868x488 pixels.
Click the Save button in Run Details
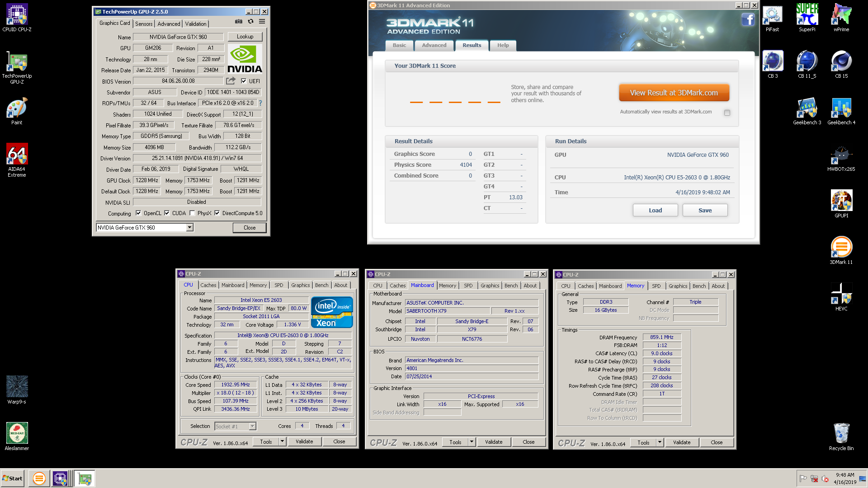(705, 210)
